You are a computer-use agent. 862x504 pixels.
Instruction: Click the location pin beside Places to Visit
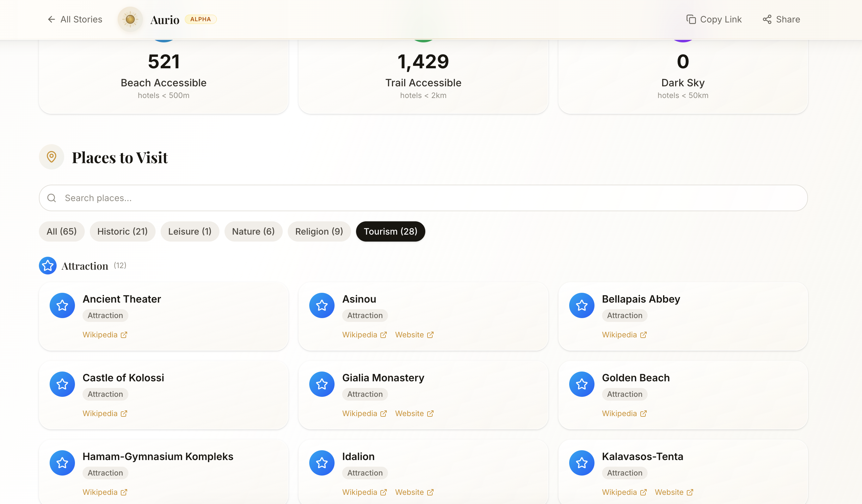[51, 157]
